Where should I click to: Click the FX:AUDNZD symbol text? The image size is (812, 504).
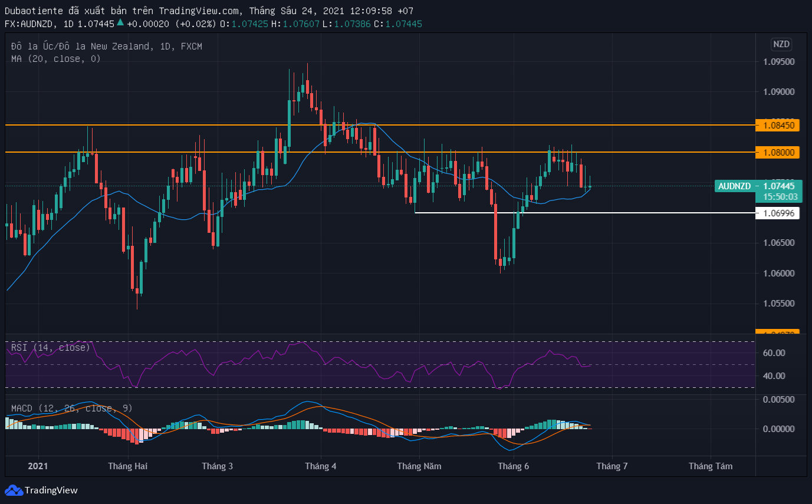click(30, 24)
